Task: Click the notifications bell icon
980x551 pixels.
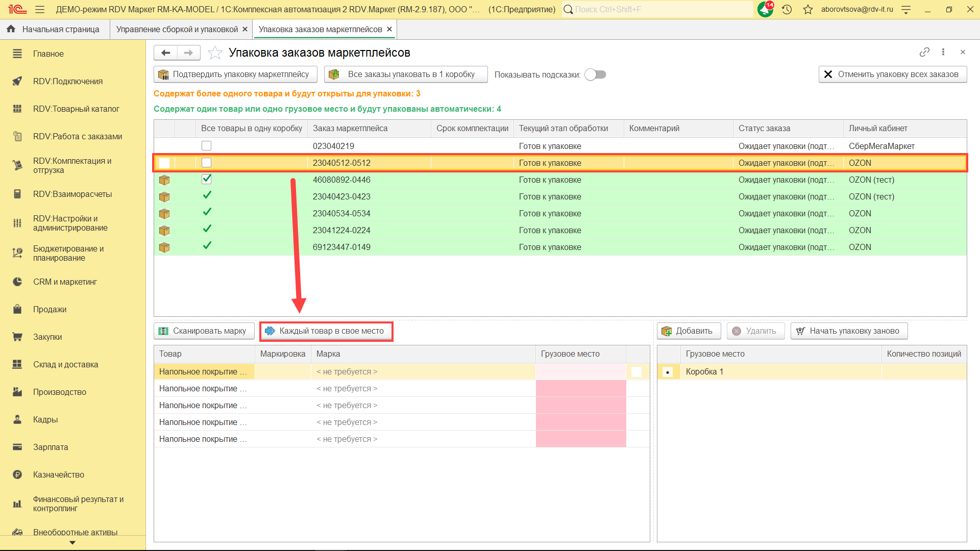Action: [765, 9]
